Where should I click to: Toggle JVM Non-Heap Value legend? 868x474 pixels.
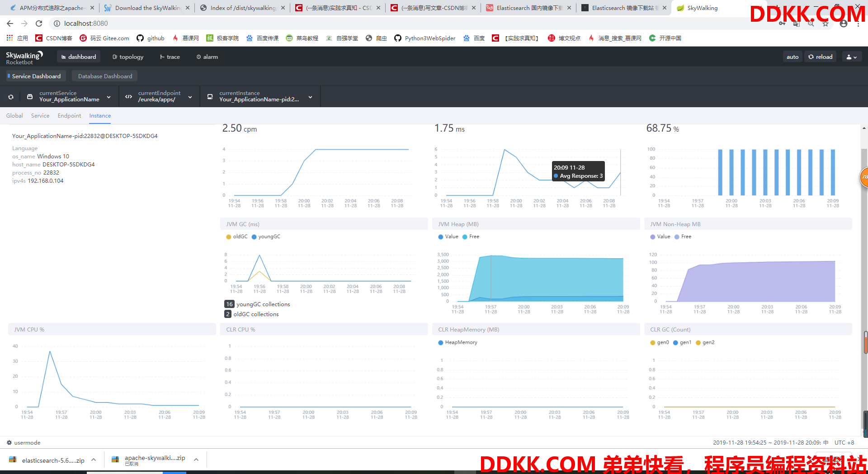tap(660, 237)
